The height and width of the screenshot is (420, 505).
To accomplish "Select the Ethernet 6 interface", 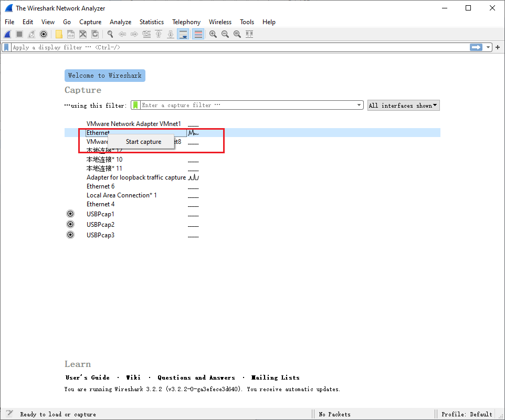I will tap(100, 186).
